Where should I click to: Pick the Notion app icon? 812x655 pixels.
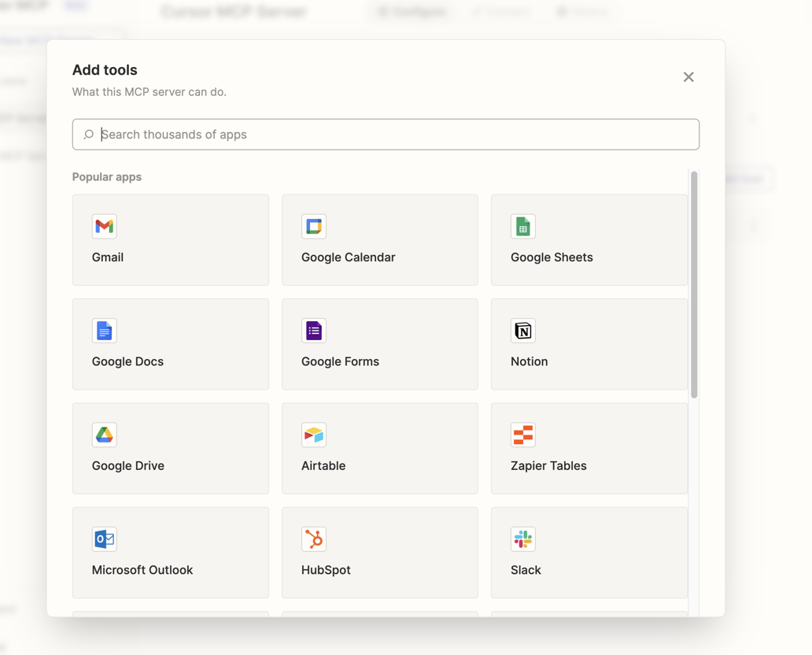[522, 331]
